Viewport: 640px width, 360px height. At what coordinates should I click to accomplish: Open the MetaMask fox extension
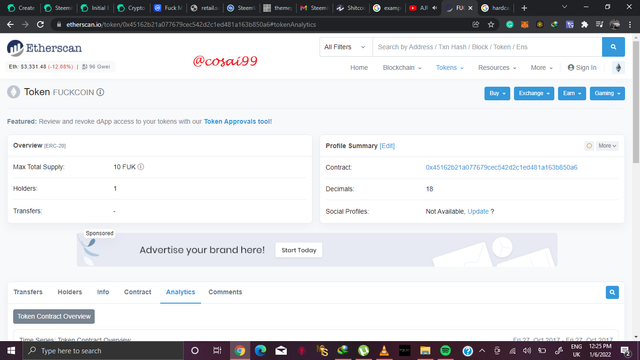524,24
